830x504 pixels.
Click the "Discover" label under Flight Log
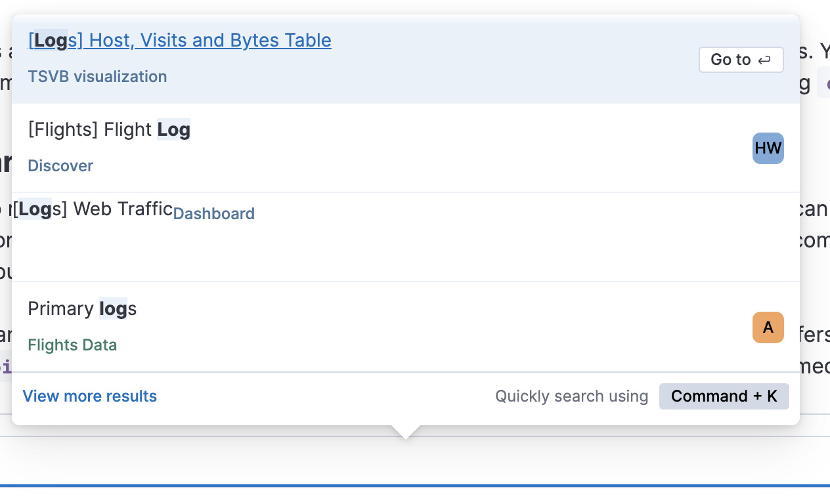pyautogui.click(x=60, y=166)
